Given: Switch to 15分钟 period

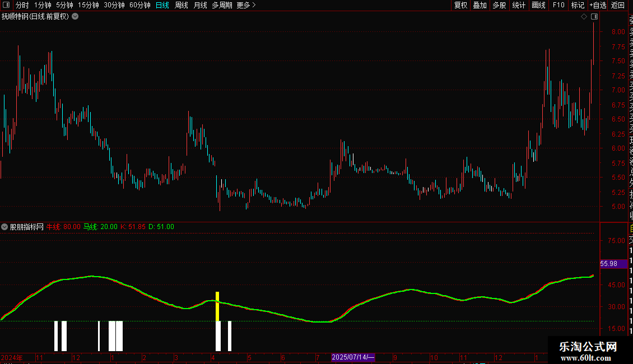Looking at the screenshot, I should [89, 5].
